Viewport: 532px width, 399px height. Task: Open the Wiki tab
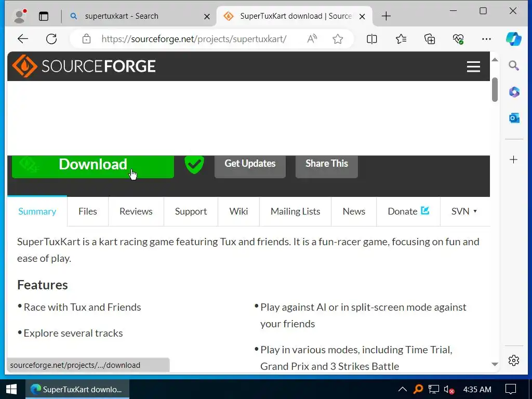(x=239, y=211)
